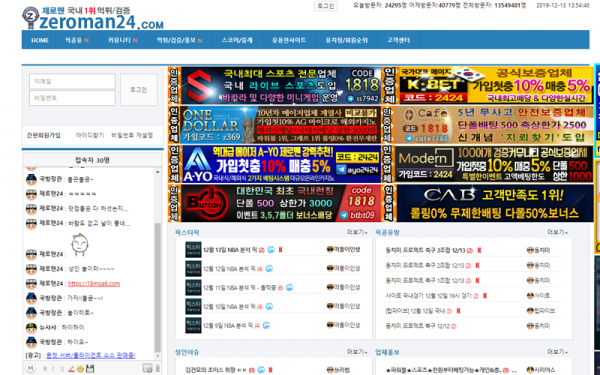Open the 먹튀/검증/홍보 menu item
600x375 pixels.
[179, 40]
